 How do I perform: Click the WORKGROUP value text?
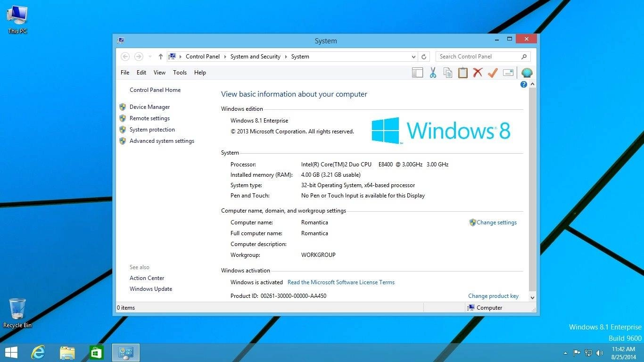[318, 255]
